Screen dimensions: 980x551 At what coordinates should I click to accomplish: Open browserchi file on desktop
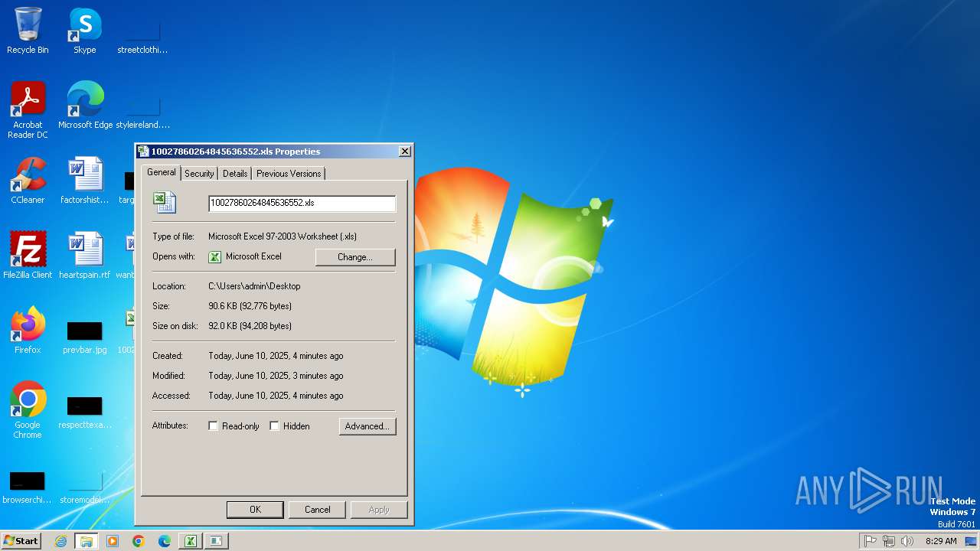click(x=27, y=487)
